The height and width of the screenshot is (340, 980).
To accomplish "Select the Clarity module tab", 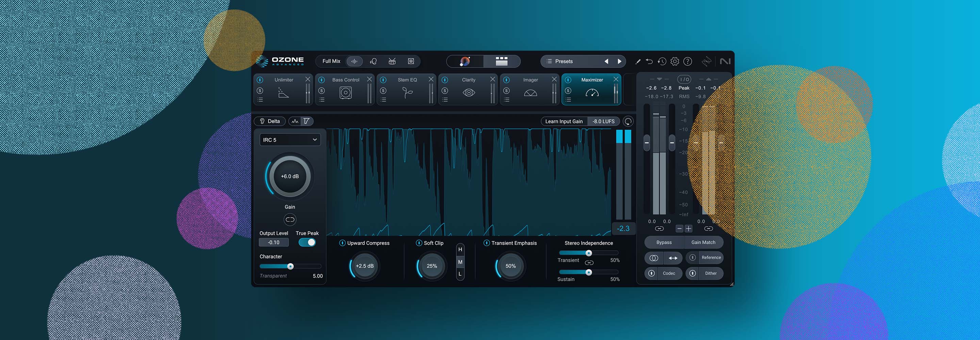I will [x=469, y=90].
